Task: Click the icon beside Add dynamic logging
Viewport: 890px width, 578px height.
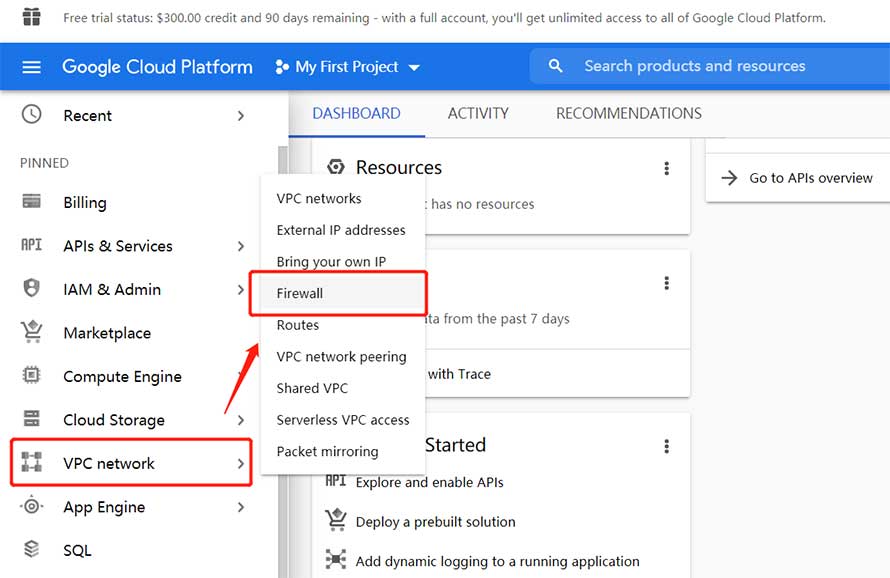Action: [336, 559]
